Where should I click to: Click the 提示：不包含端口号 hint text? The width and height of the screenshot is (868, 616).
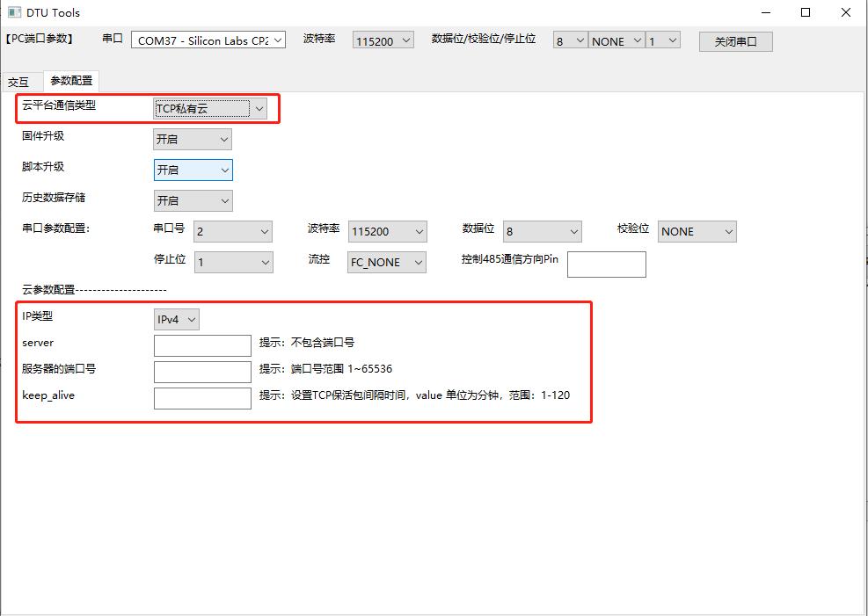tap(307, 343)
